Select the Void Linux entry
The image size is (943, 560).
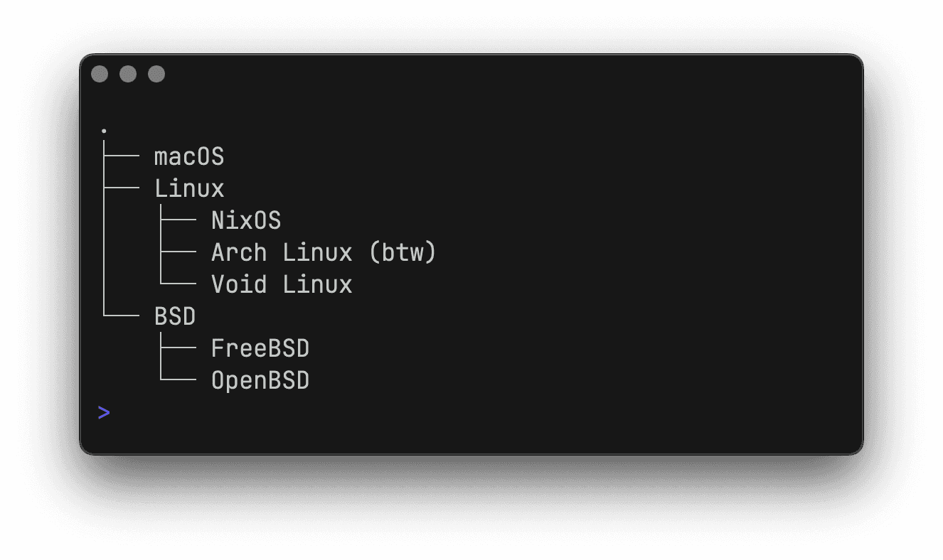(282, 284)
